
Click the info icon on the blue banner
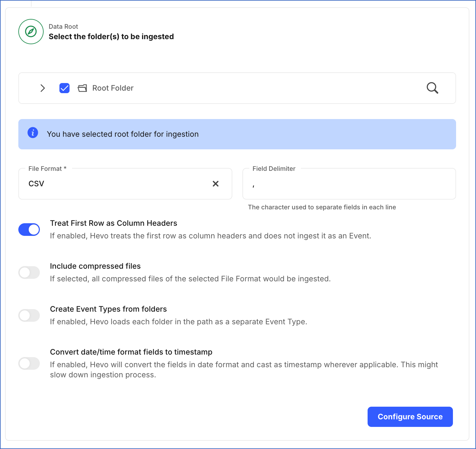pos(33,133)
